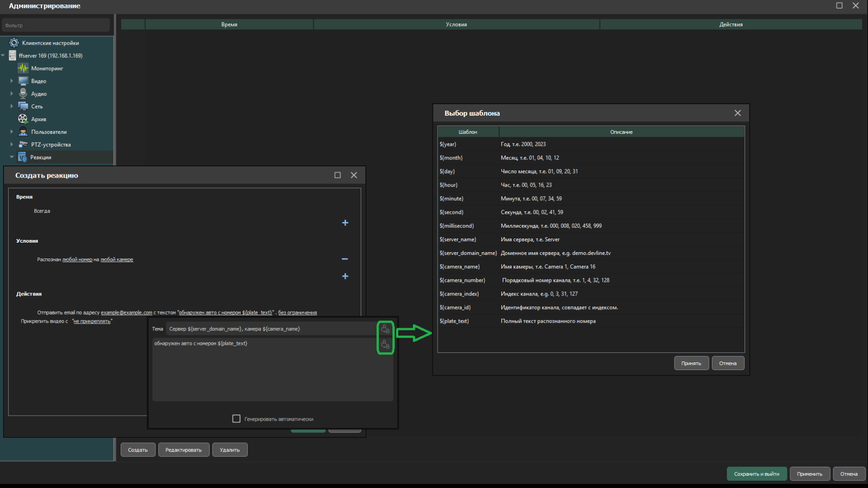The height and width of the screenshot is (488, 868).
Task: Add a time interval with plus icon
Action: [345, 223]
